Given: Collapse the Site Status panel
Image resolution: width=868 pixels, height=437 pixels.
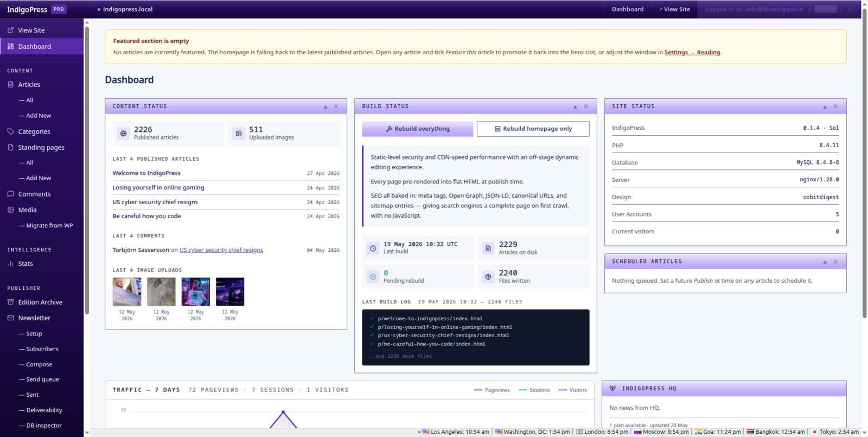Looking at the screenshot, I should (x=825, y=106).
